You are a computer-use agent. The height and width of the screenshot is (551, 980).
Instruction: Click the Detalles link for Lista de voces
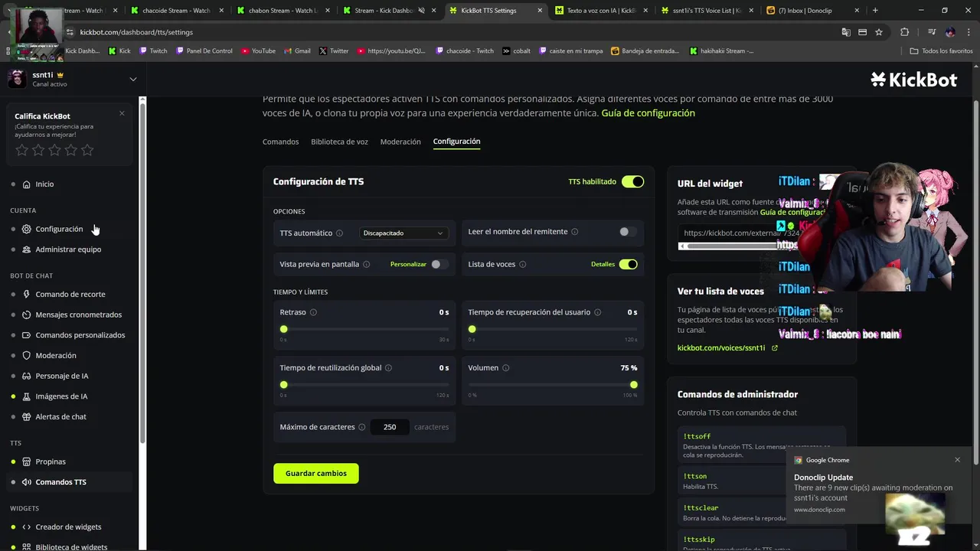coord(603,264)
